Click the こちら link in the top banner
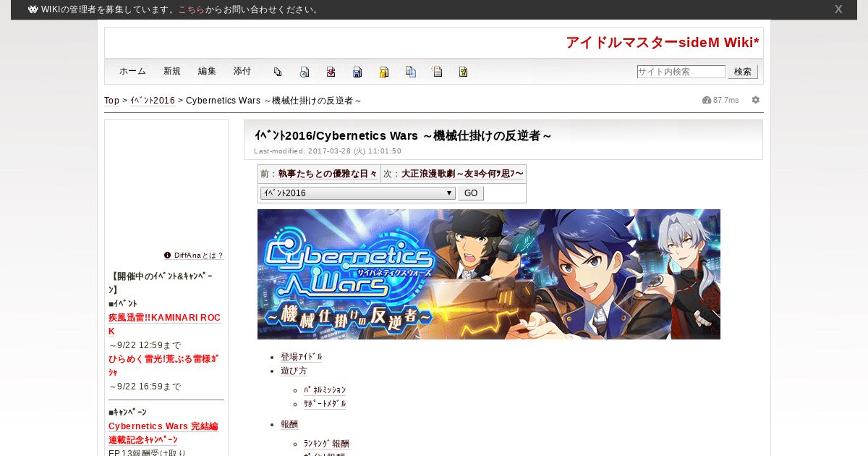This screenshot has height=456, width=868. tap(192, 9)
